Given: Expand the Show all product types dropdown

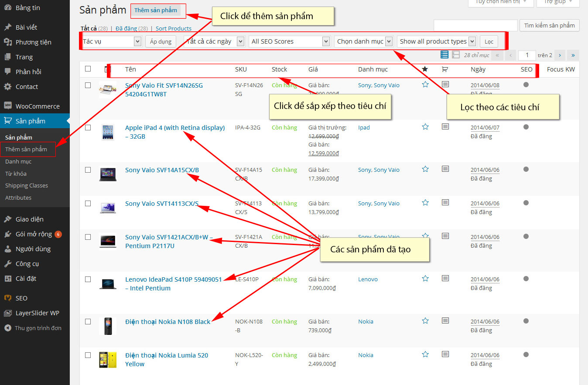Looking at the screenshot, I should pos(437,41).
